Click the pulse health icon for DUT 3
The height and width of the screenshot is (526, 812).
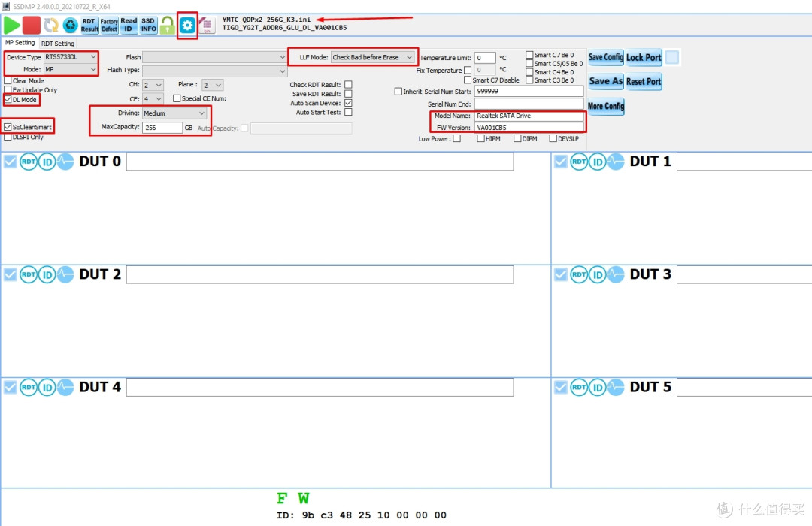616,274
